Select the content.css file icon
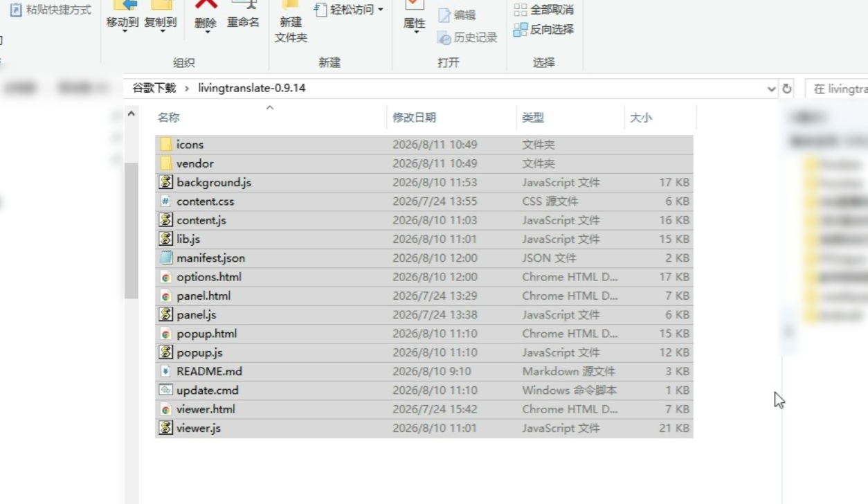The height and width of the screenshot is (504, 868). 165,201
